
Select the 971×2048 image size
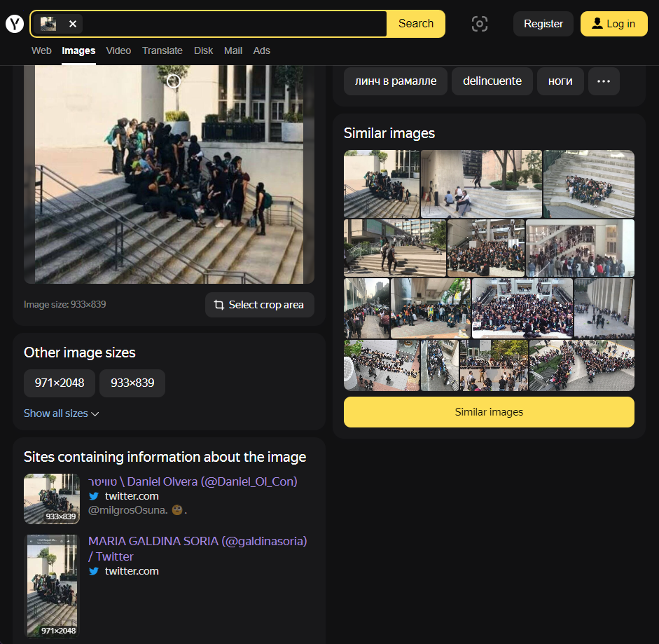pos(60,383)
